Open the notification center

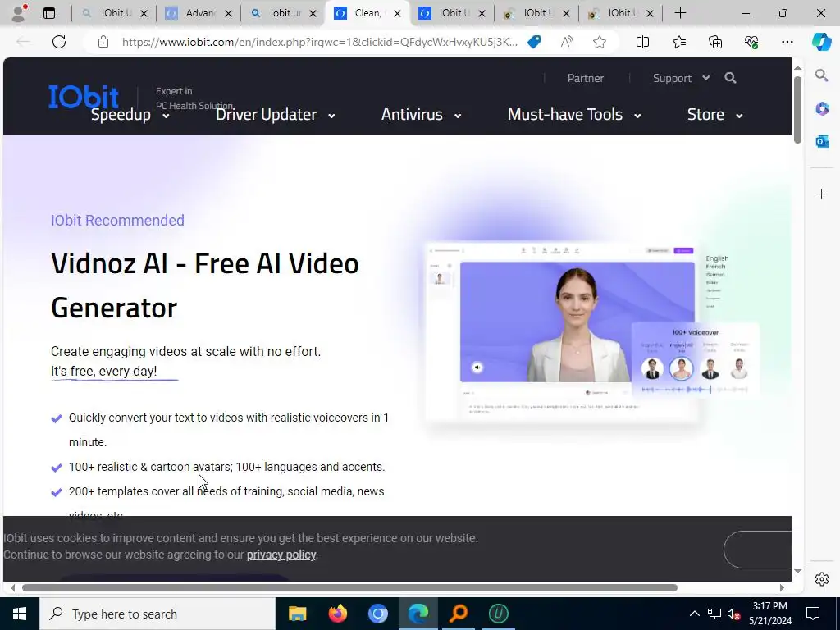(813, 614)
